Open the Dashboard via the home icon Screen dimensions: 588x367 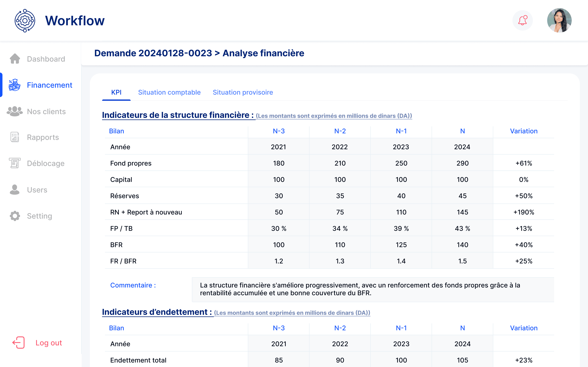(x=15, y=59)
